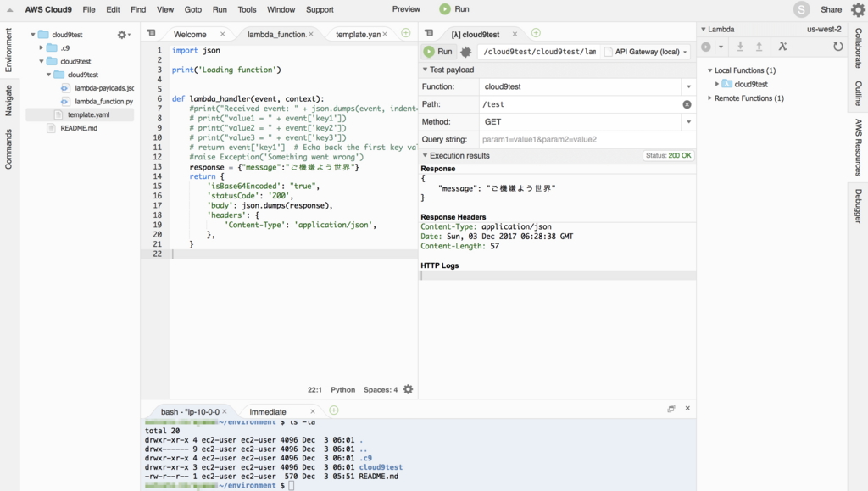The image size is (868, 491).
Task: Deploy Lambda function upload icon
Action: (759, 47)
